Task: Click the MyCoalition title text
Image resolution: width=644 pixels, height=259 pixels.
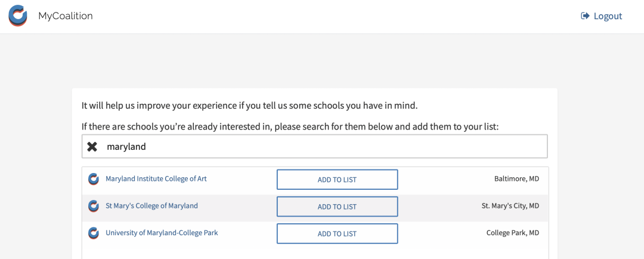Action: point(66,16)
